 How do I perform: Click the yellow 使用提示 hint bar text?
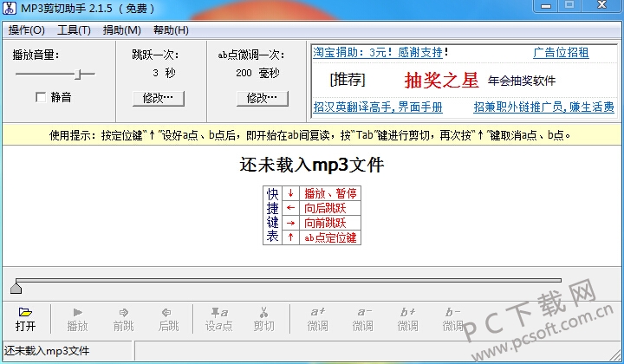point(309,136)
